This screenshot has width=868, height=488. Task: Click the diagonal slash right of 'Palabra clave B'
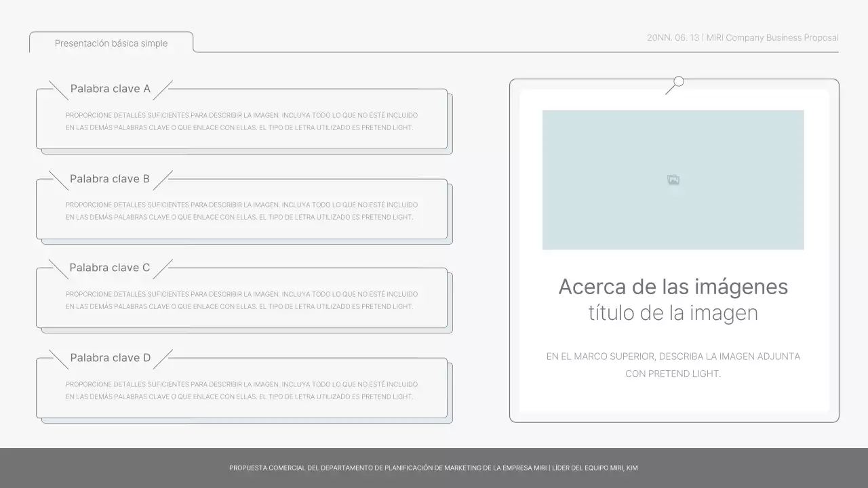point(163,180)
